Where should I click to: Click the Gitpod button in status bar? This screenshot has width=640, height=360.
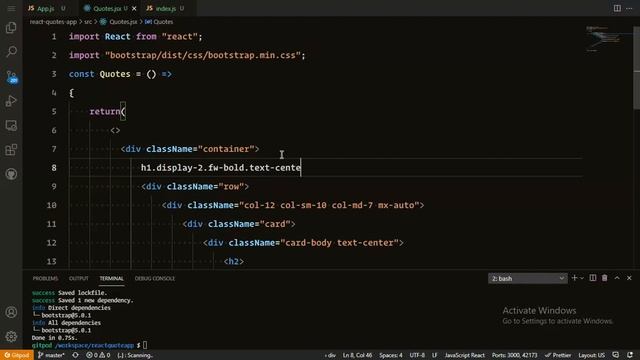pyautogui.click(x=17, y=355)
